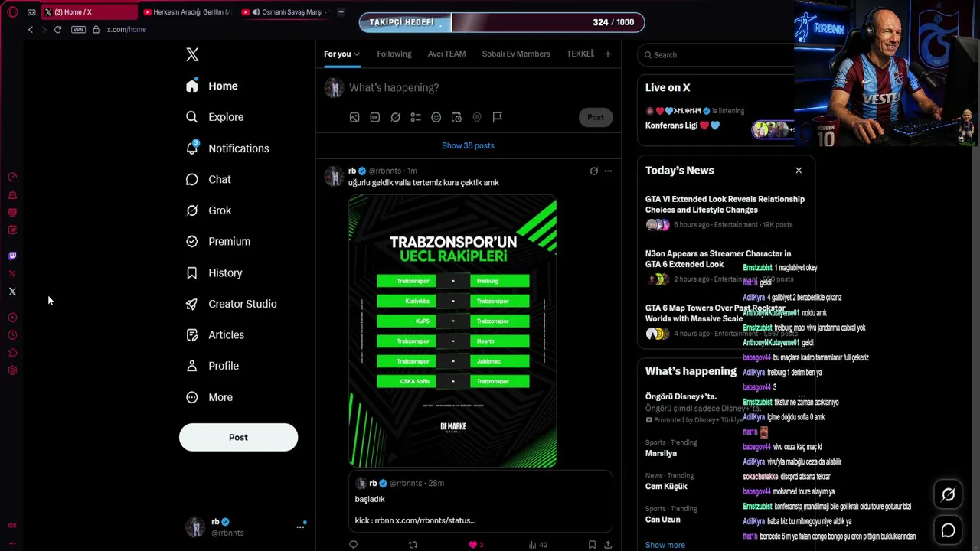Toggle like on rb's post
The width and height of the screenshot is (980, 551).
click(x=475, y=545)
